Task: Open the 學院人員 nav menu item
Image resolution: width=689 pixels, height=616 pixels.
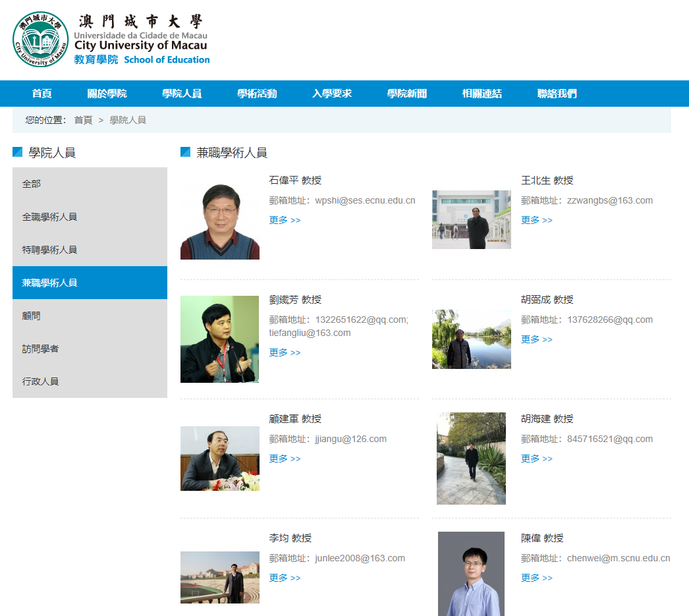Action: [182, 94]
